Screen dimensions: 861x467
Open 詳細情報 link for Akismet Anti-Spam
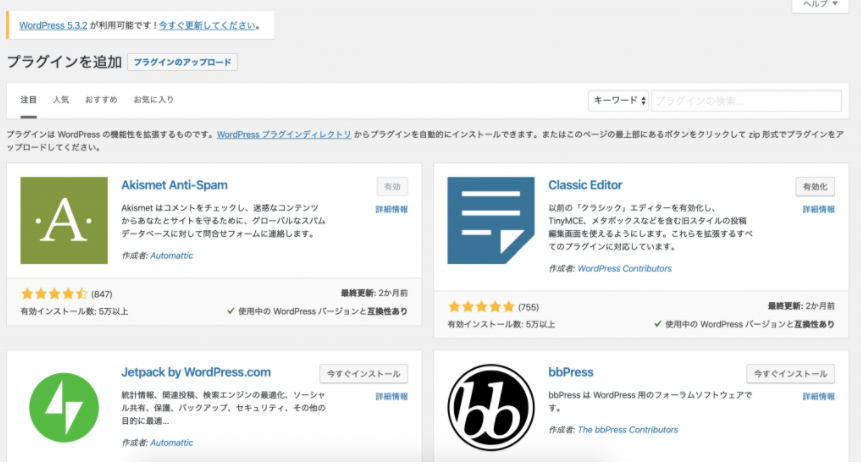(391, 209)
